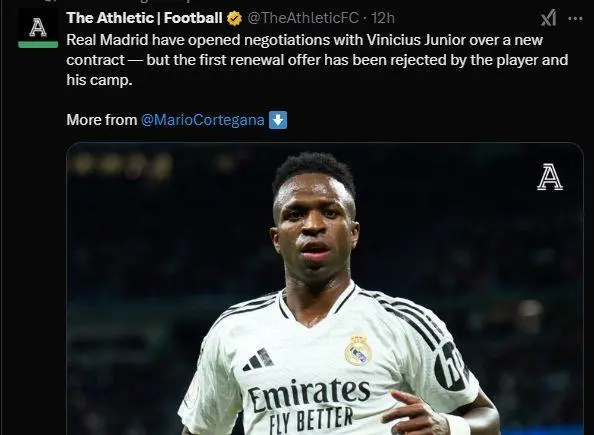Open The Athletic profile avatar
The width and height of the screenshot is (594, 435).
tap(38, 28)
